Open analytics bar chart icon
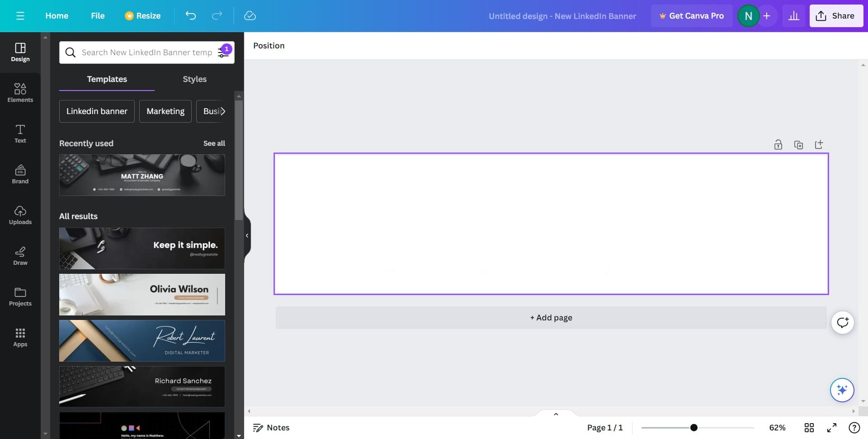 (x=793, y=16)
